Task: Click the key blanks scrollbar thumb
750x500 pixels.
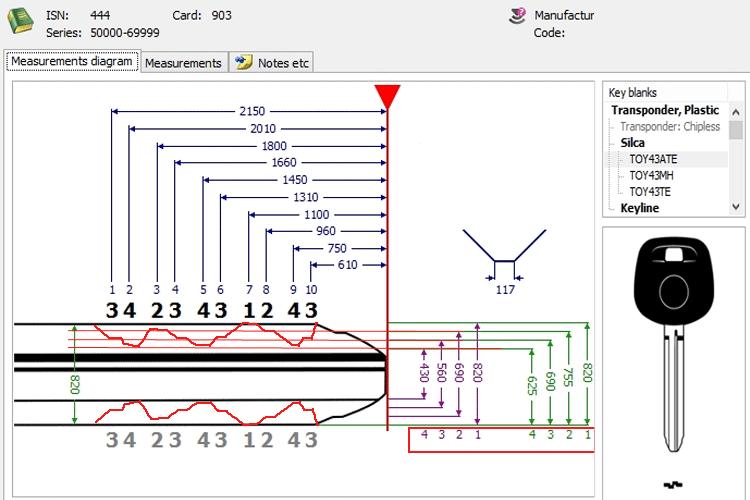Action: coord(736,130)
